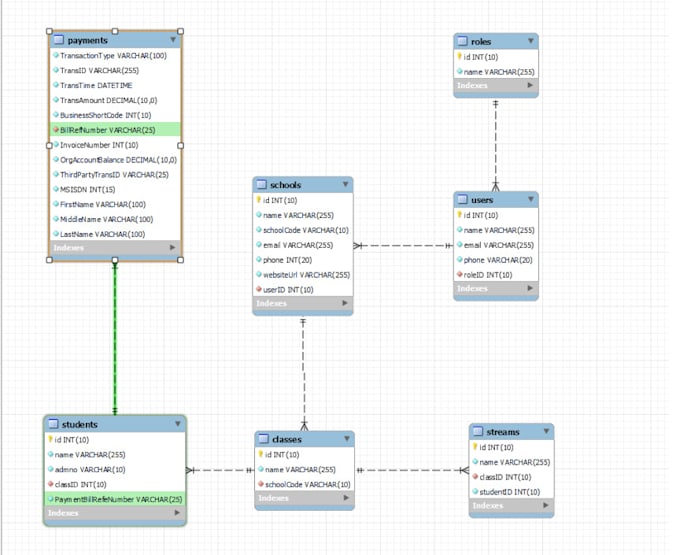Click foreign key icon beside schools userID
The image size is (680, 555).
259,289
